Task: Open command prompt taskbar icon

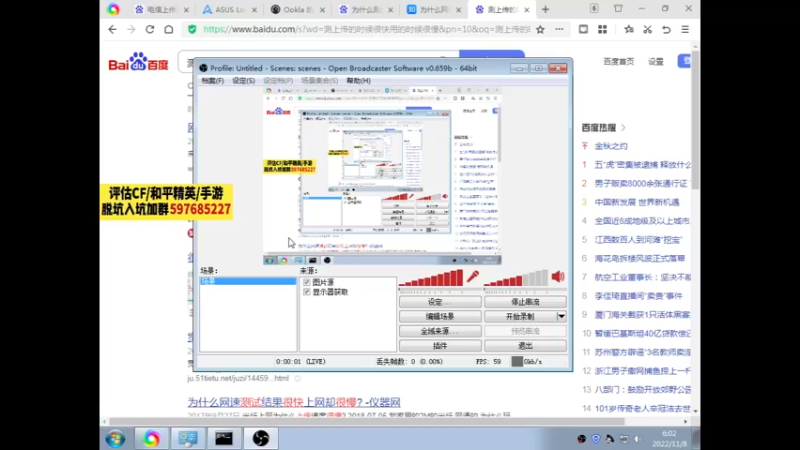Action: pyautogui.click(x=224, y=439)
